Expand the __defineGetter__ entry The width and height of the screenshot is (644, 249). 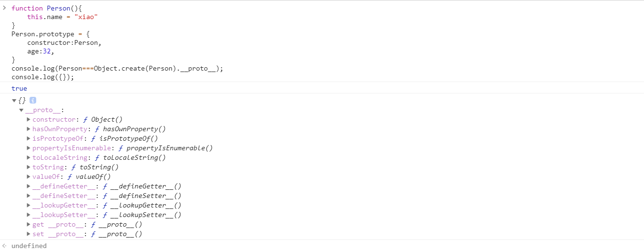(x=29, y=187)
